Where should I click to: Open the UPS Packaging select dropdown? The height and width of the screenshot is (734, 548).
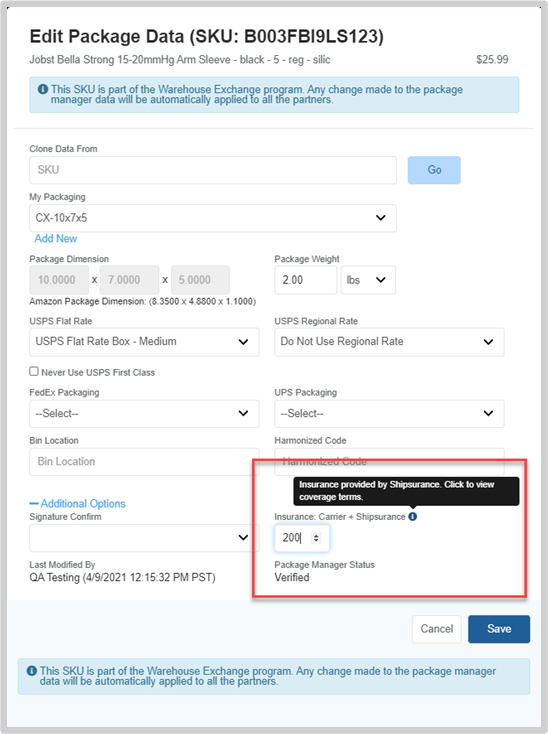pos(389,413)
